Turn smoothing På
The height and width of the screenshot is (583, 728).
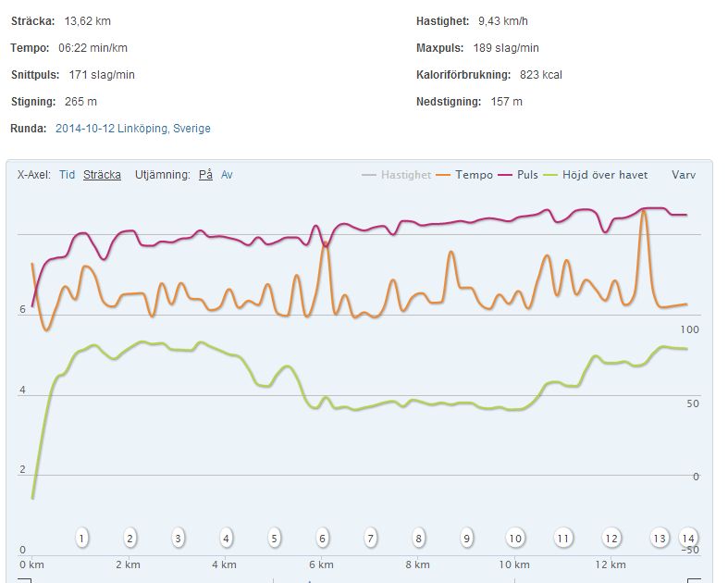coord(205,174)
